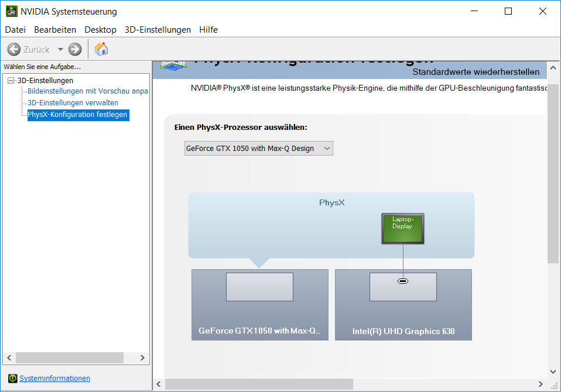Open the PhysX processor dropdown

coord(259,148)
